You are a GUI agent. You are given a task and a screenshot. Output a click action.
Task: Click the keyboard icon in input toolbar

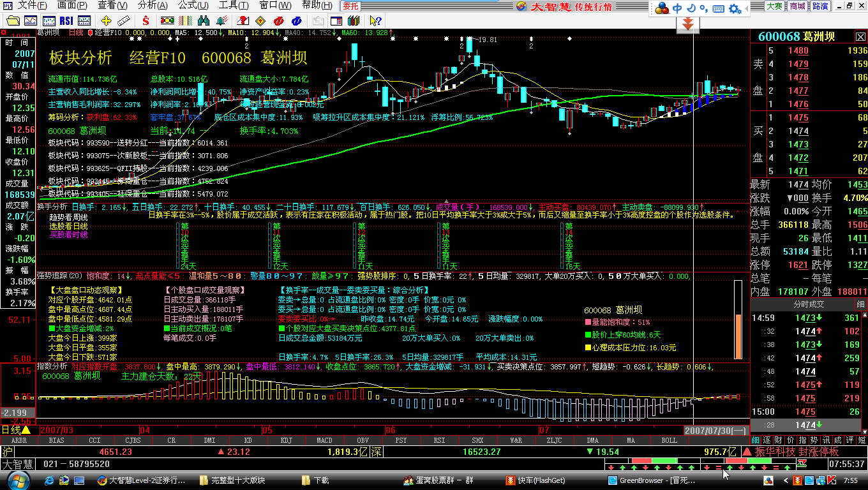click(718, 9)
